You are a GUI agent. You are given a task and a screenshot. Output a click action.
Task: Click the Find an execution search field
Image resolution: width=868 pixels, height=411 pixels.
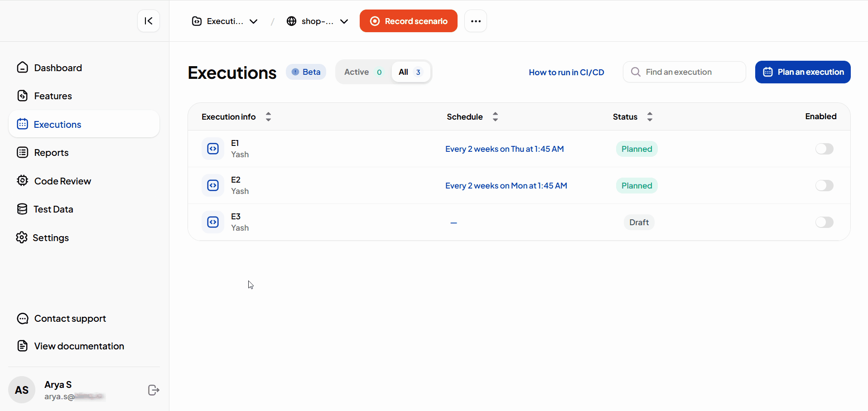pyautogui.click(x=684, y=72)
